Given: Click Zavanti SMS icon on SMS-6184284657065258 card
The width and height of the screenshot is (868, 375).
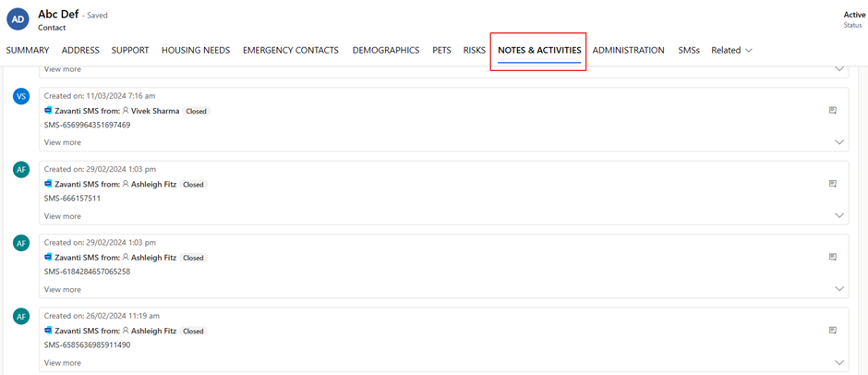Looking at the screenshot, I should (x=48, y=257).
